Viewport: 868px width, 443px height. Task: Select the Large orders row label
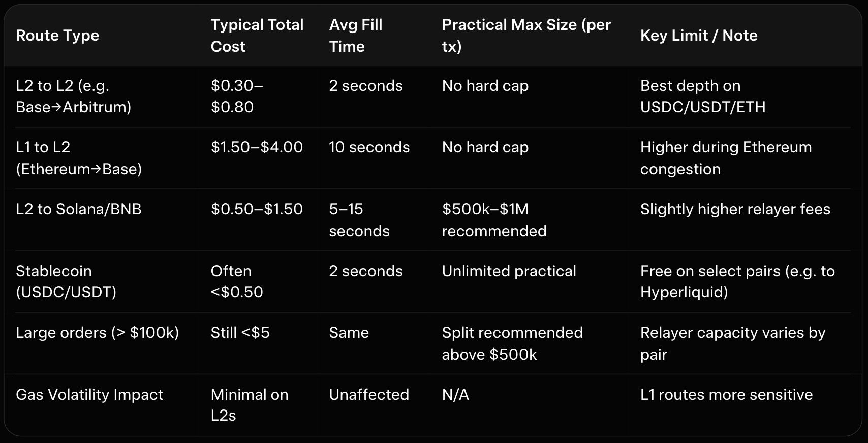pyautogui.click(x=97, y=333)
